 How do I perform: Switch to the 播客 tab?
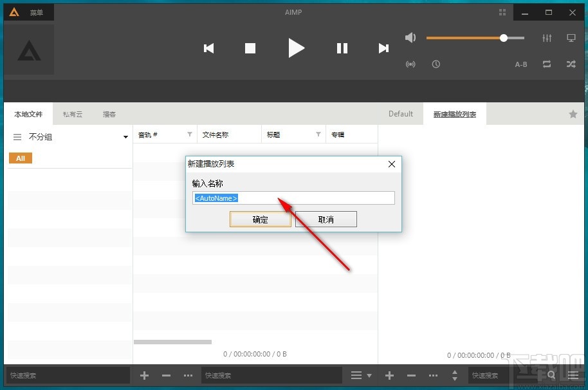pyautogui.click(x=109, y=113)
